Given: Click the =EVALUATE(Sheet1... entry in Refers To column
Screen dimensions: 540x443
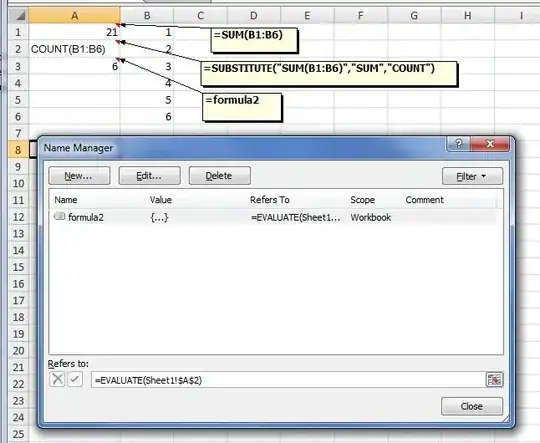Looking at the screenshot, I should [295, 218].
